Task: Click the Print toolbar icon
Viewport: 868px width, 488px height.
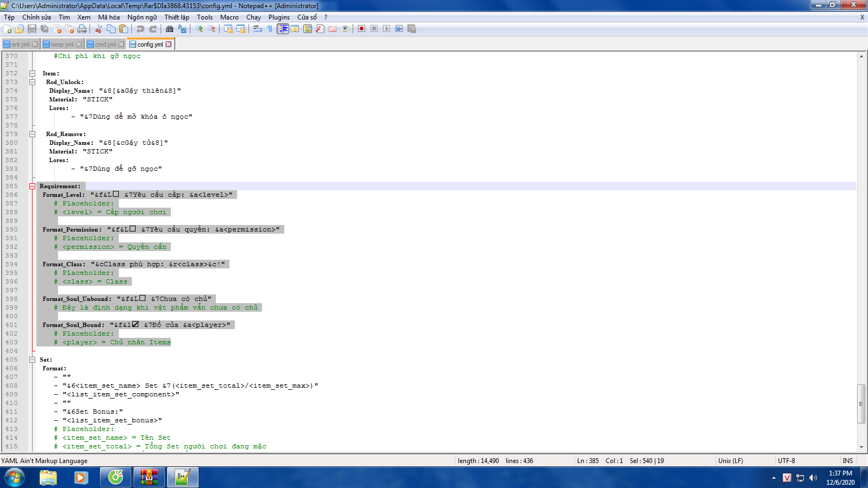Action: (82, 29)
